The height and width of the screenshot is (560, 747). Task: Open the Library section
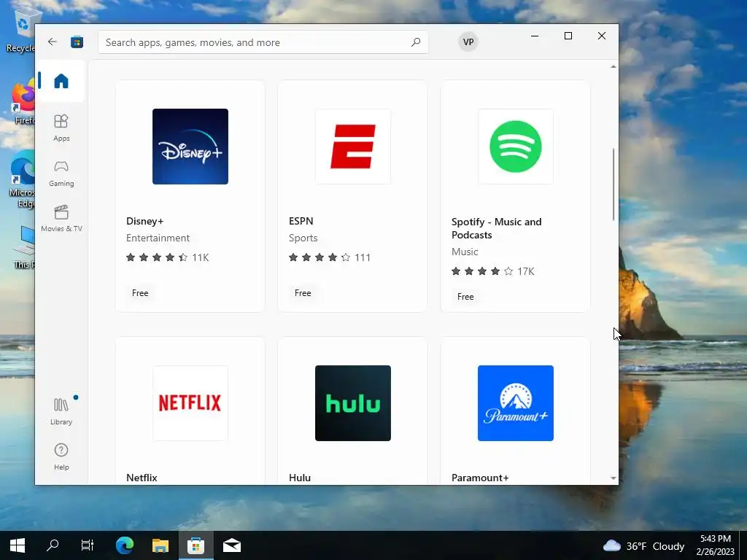61,411
